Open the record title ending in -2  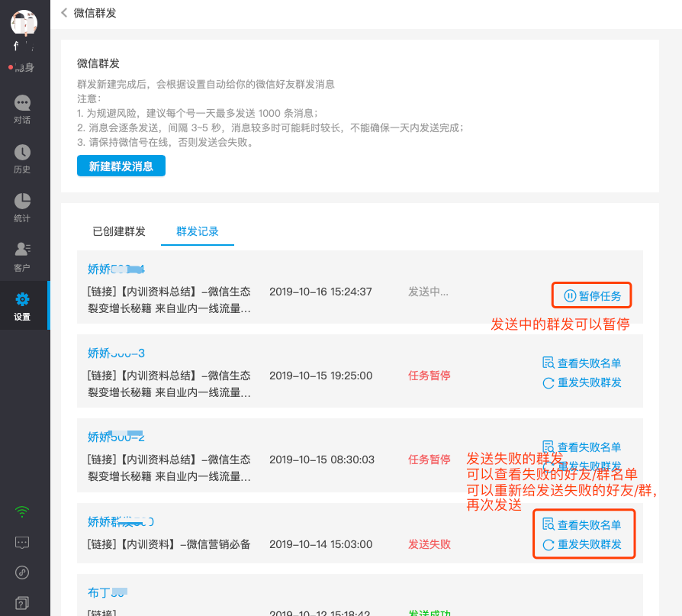[x=116, y=437]
